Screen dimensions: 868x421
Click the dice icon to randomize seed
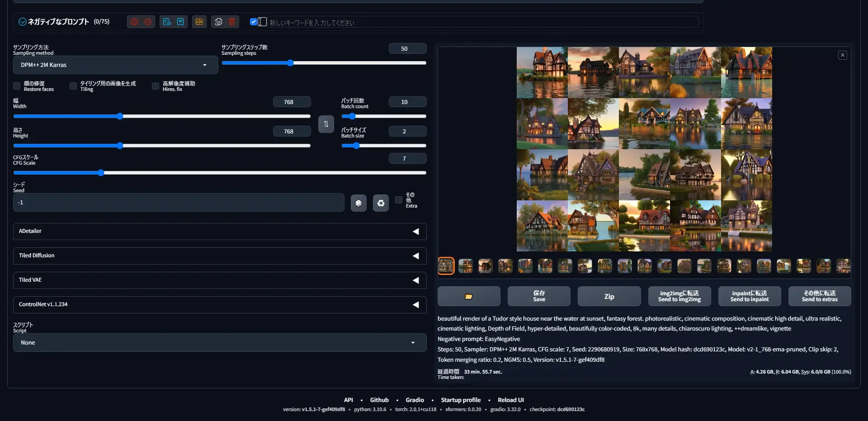[359, 203]
